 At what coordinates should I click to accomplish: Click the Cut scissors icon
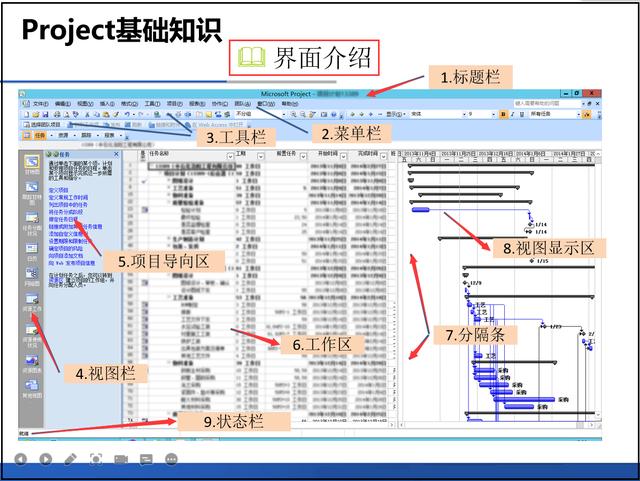(87, 115)
